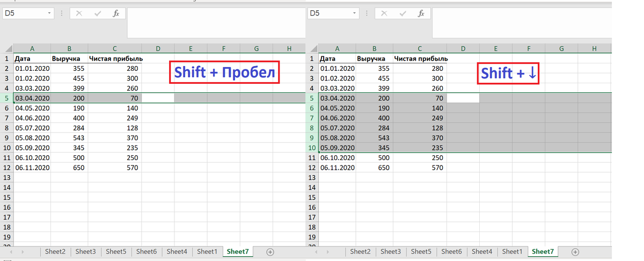Viewport: 644px width, 261px height.
Task: Click the Name Box showing D5 in right window
Action: point(329,13)
